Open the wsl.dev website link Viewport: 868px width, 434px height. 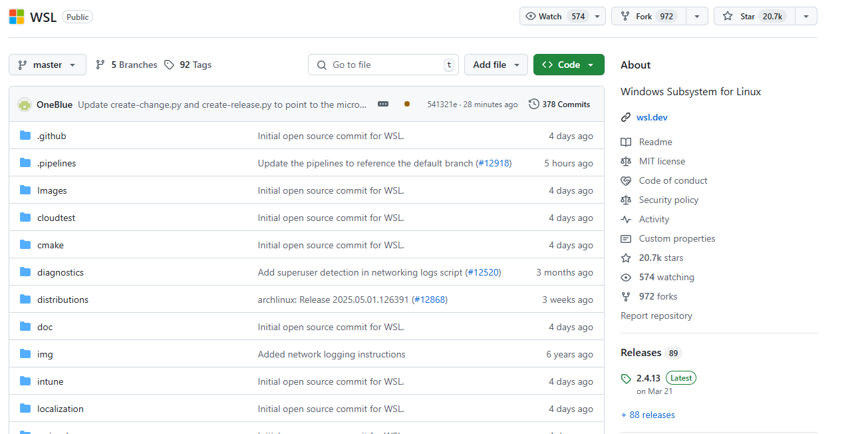(652, 117)
